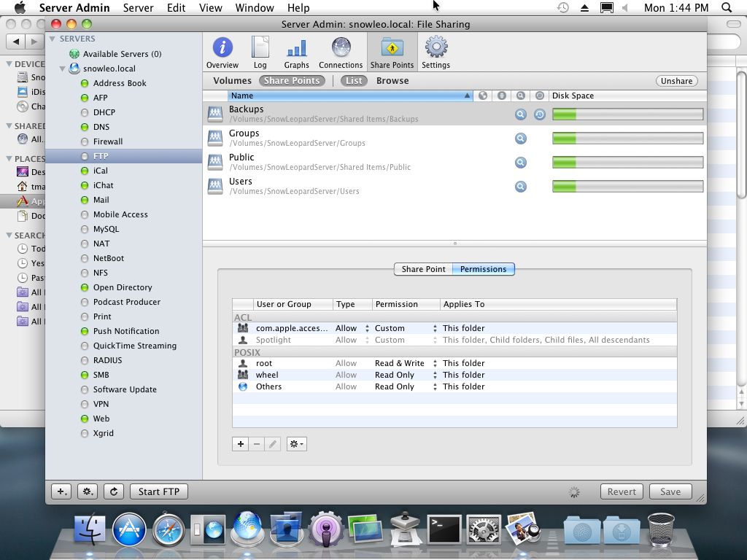The image size is (747, 560).
Task: Change wheel permission Read Only dropdown
Action: point(406,375)
